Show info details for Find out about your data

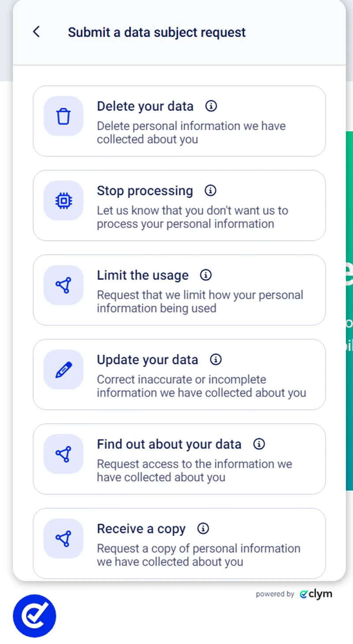coord(259,444)
